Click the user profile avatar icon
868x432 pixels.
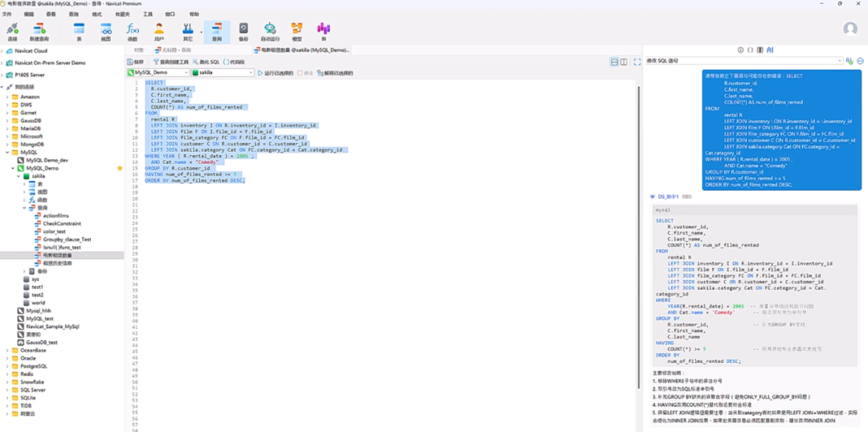(x=850, y=29)
